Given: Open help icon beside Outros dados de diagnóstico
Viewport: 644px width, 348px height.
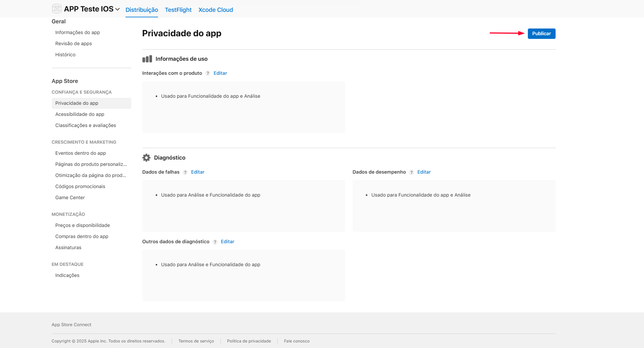Looking at the screenshot, I should tap(215, 242).
